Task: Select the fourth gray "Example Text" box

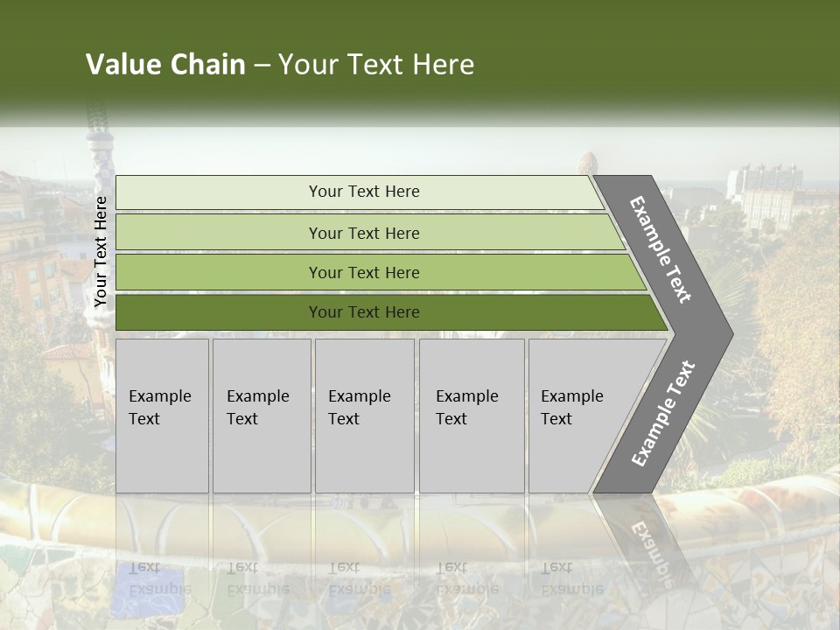Action: click(x=471, y=416)
